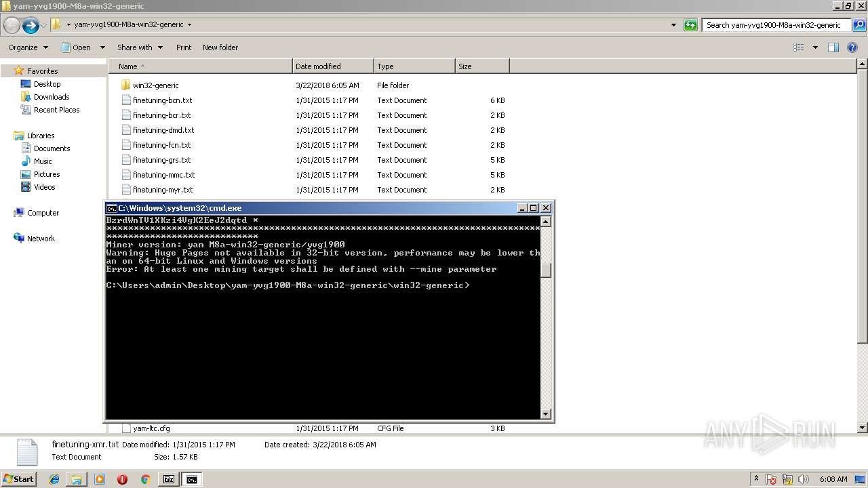Screen dimensions: 868x488
Task: Expand the view options dropdown arrow
Action: (x=815, y=47)
